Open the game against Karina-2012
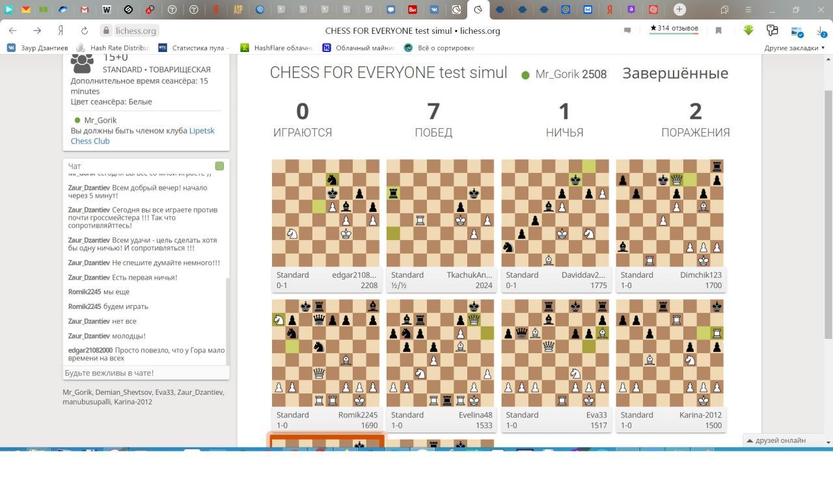This screenshot has width=833, height=504. coord(670,353)
